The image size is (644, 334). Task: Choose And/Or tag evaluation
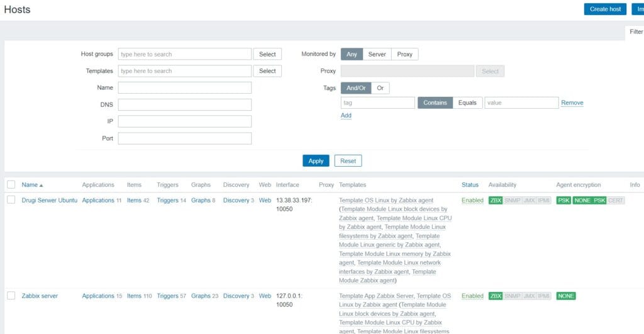tap(356, 88)
